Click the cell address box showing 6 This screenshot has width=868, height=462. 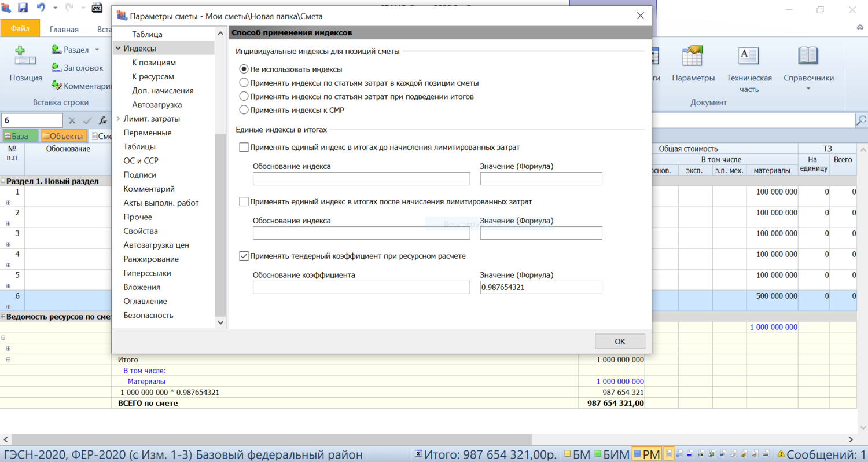point(32,120)
